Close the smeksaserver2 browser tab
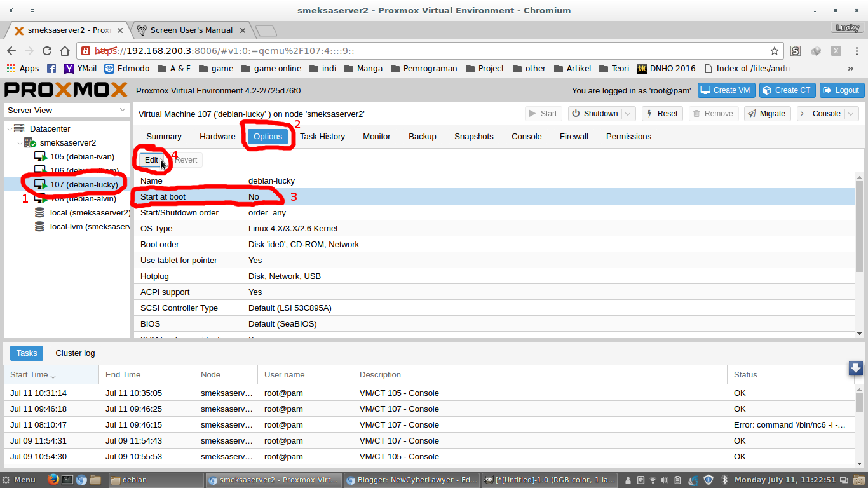 point(121,30)
